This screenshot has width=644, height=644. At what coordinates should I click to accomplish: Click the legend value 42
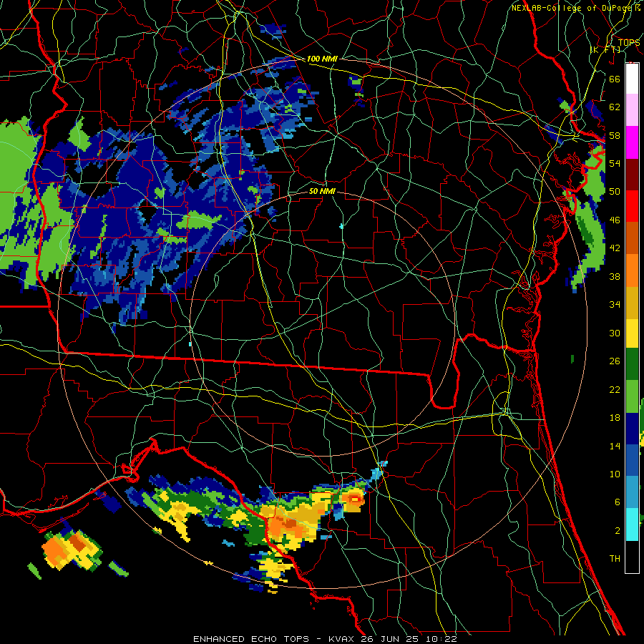pos(615,248)
